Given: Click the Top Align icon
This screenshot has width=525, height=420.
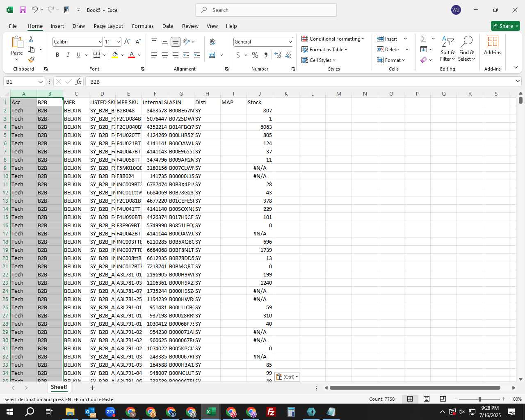Looking at the screenshot, I should pyautogui.click(x=154, y=41).
